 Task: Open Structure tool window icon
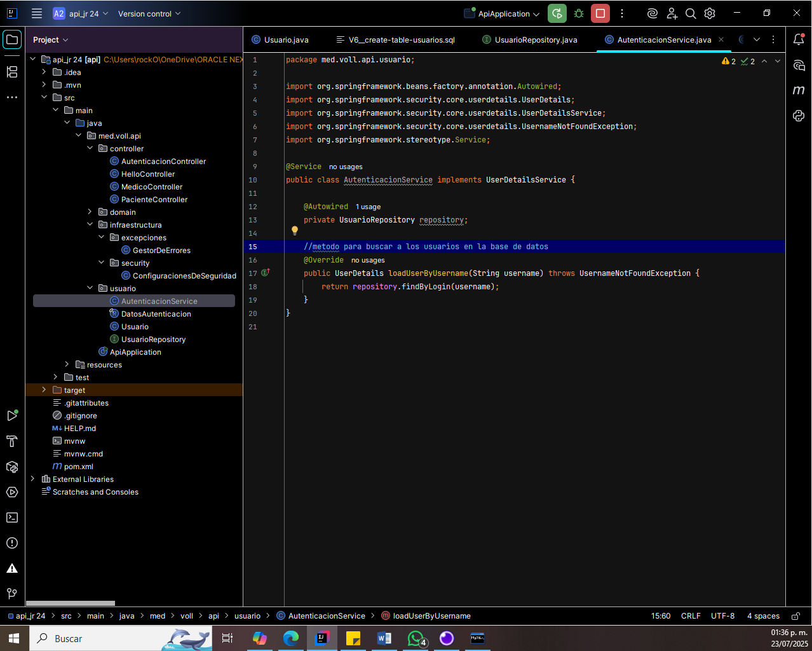pyautogui.click(x=12, y=72)
